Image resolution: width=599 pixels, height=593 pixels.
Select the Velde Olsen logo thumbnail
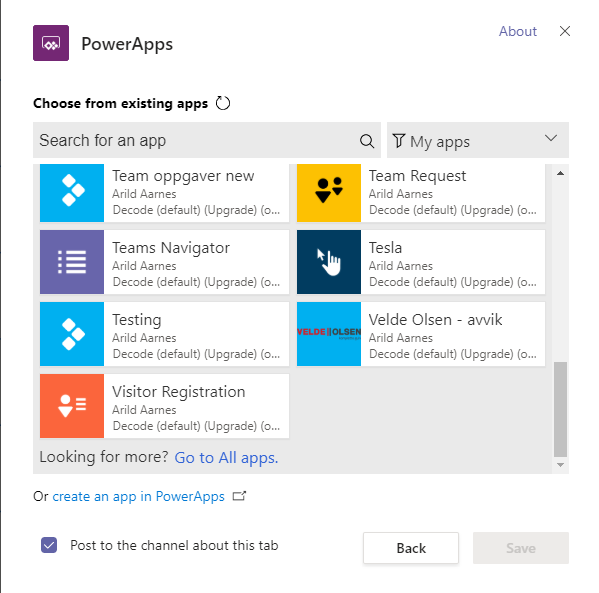[x=329, y=334]
